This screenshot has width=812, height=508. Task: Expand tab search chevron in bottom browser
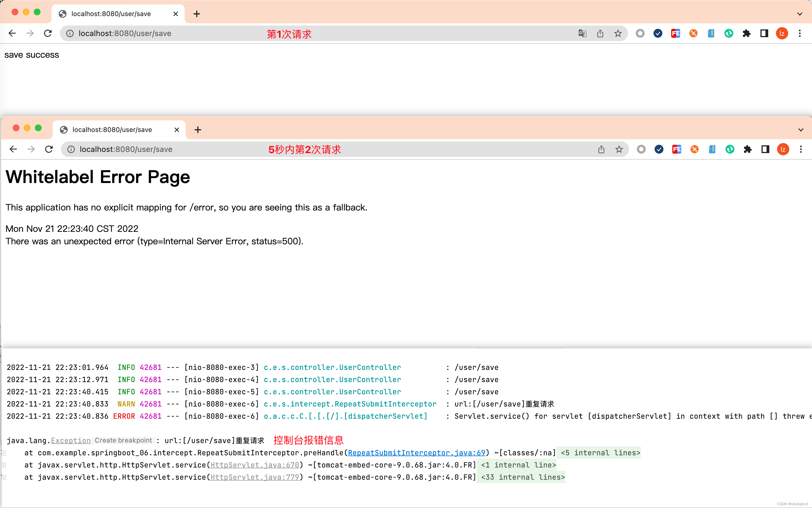tap(801, 130)
